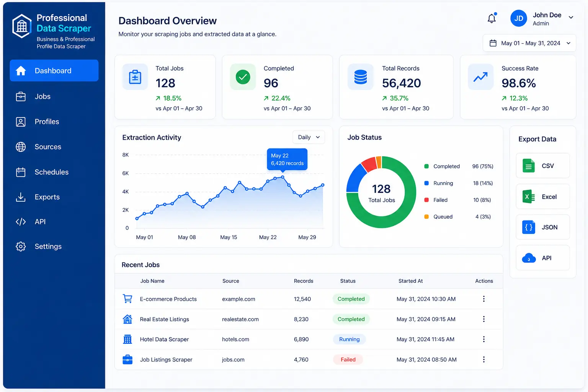Viewport: 588px width, 392px height.
Task: Click the Success Rate trend icon
Action: pyautogui.click(x=480, y=77)
